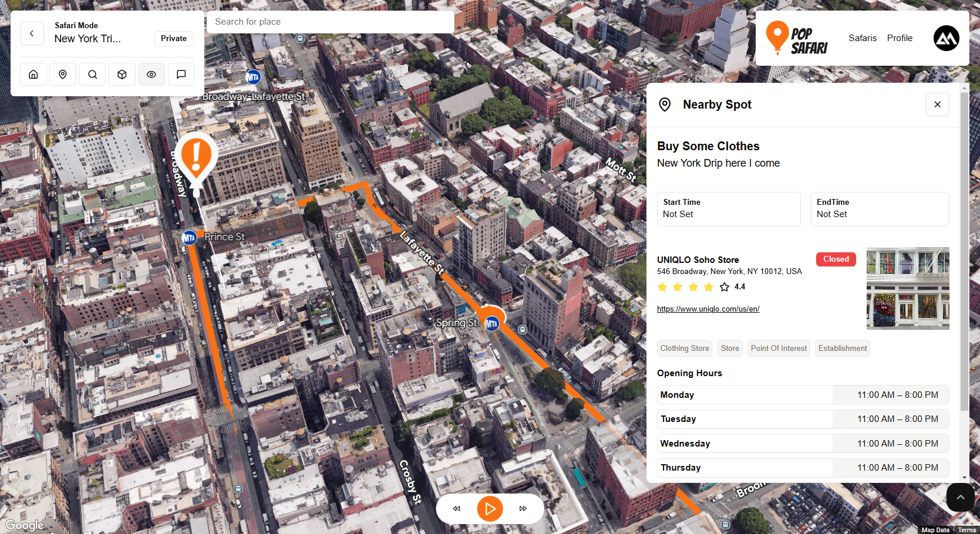Open the comments speech bubble icon

pos(181,75)
